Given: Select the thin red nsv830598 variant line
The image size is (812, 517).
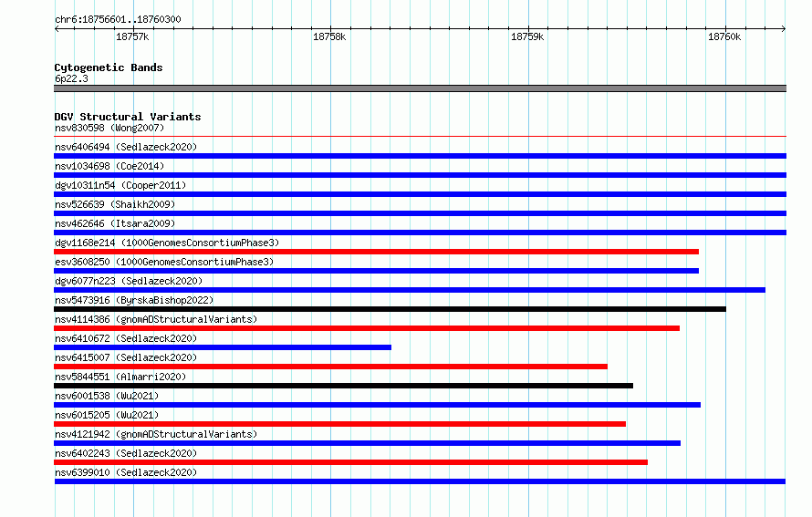Looking at the screenshot, I should click(420, 137).
